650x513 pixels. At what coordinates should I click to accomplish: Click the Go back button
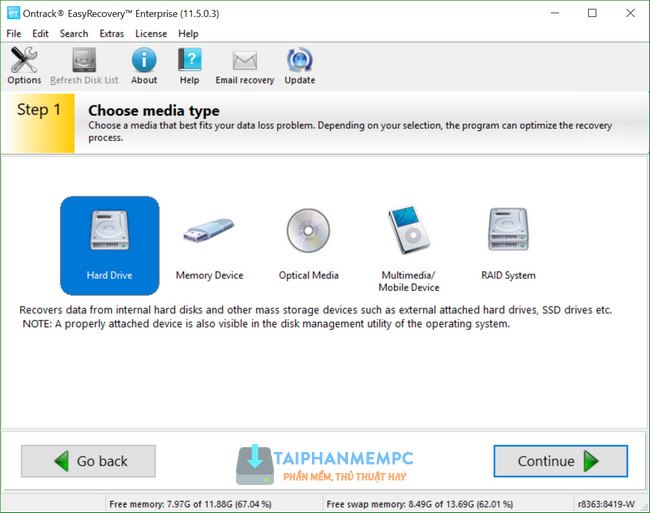pos(88,461)
